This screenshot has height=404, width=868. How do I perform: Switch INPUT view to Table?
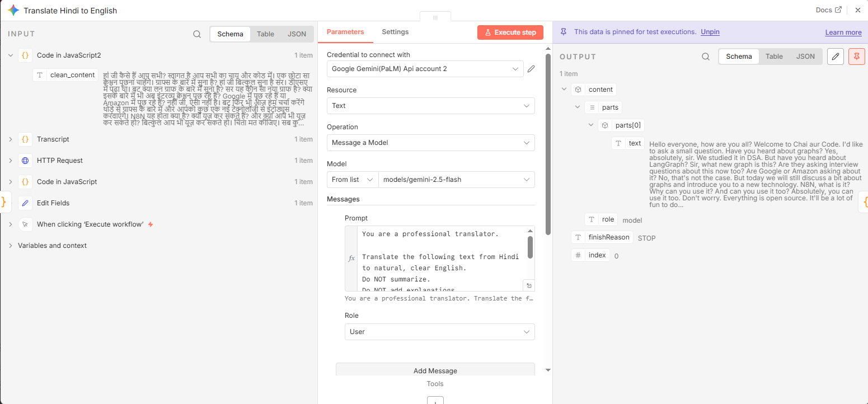click(x=265, y=34)
